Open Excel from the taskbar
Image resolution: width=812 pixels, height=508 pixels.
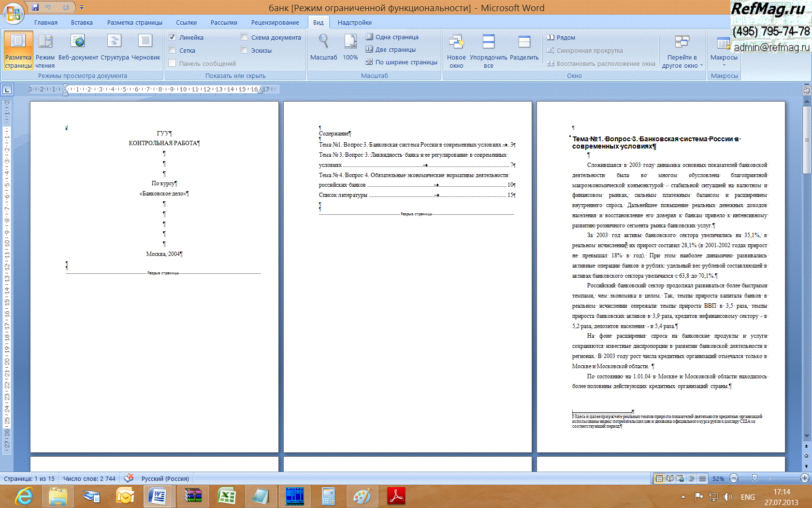(226, 496)
